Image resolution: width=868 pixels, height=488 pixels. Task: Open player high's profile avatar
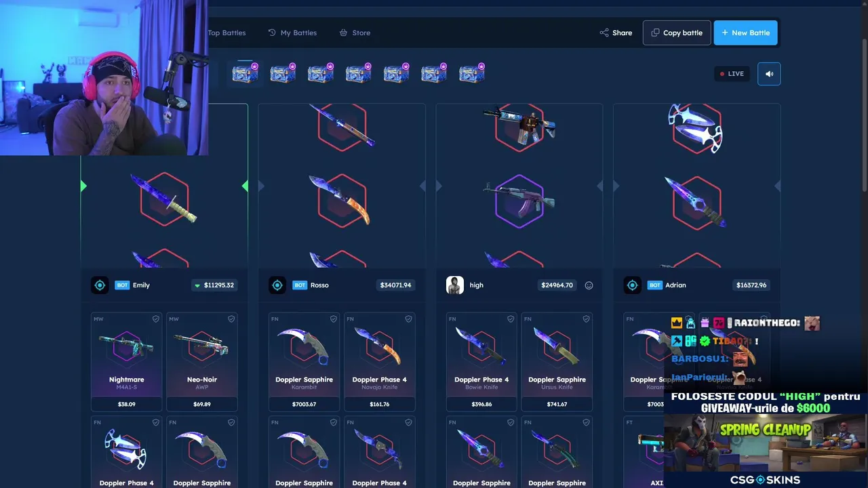point(455,285)
